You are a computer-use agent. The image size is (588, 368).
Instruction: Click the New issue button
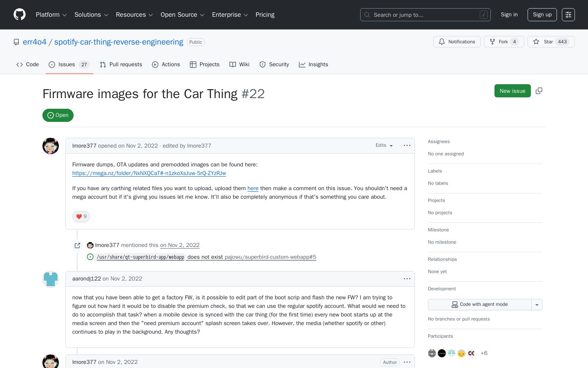click(512, 91)
